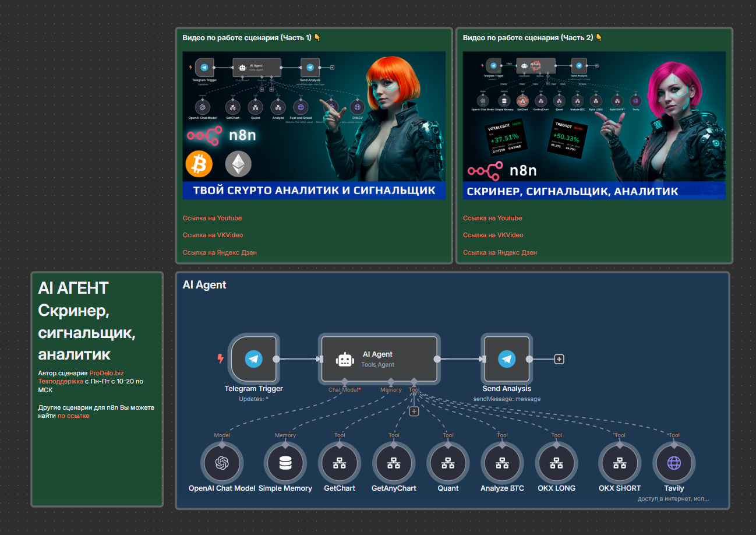Follow the 'по ссылке' link
The width and height of the screenshot is (756, 535).
point(73,416)
